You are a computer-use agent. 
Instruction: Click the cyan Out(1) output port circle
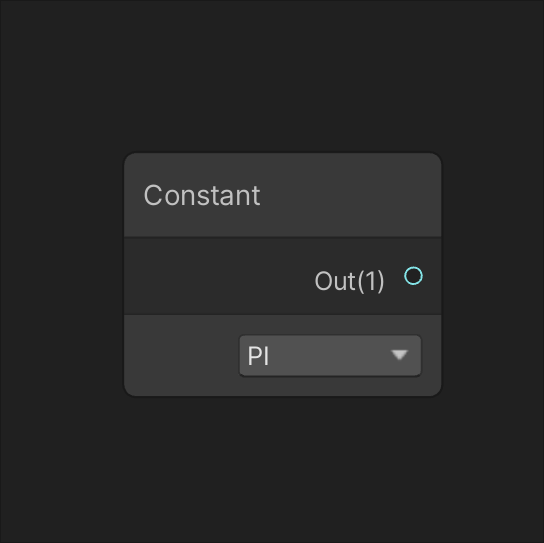point(413,276)
